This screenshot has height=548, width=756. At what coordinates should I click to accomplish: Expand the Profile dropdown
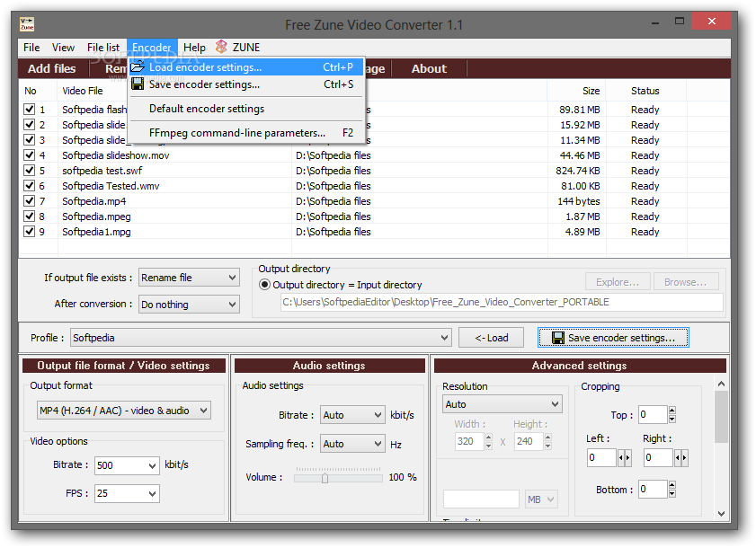pyautogui.click(x=261, y=338)
